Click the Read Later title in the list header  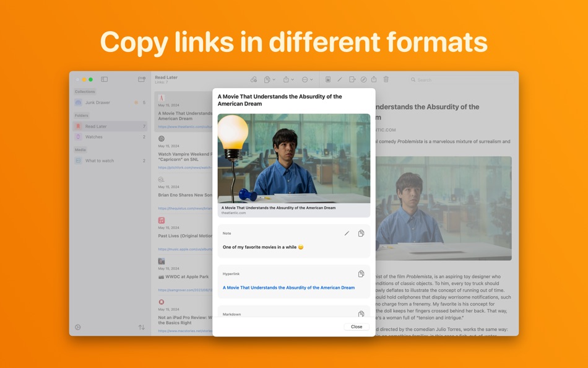pos(166,77)
